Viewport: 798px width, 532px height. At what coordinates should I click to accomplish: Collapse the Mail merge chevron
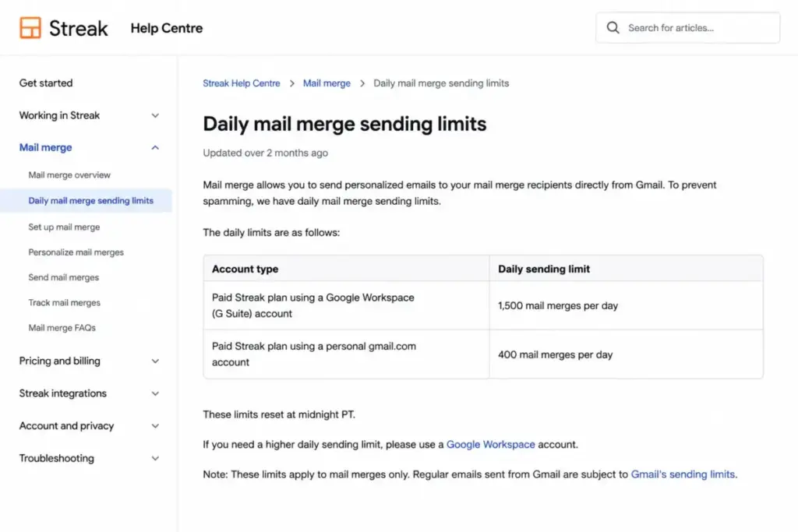(155, 147)
